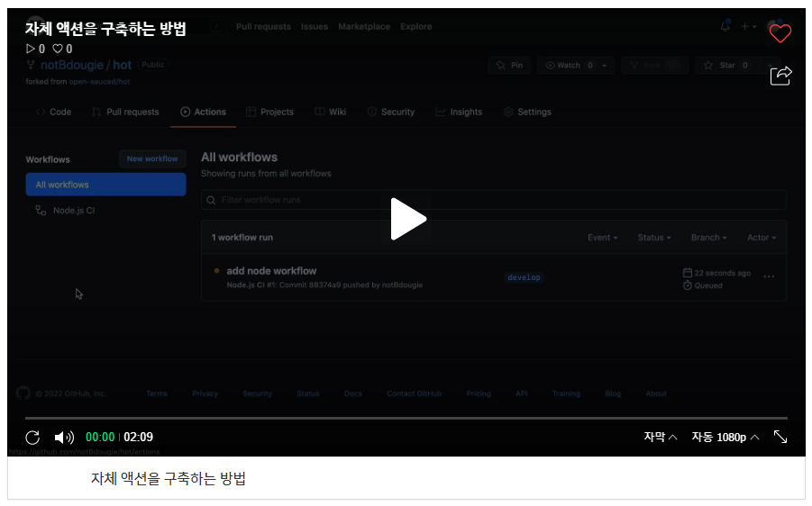
Task: Open the hot repository name link
Action: pos(123,65)
